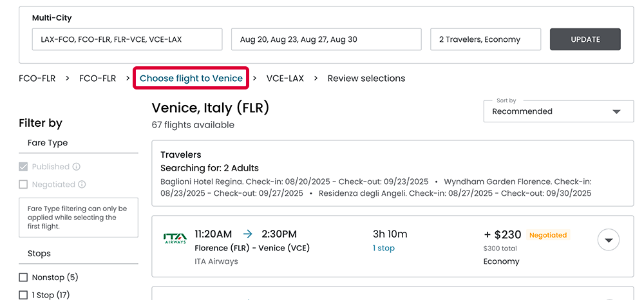The width and height of the screenshot is (644, 300).
Task: Go to the VCE-LAX breadcrumb step
Action: [285, 79]
